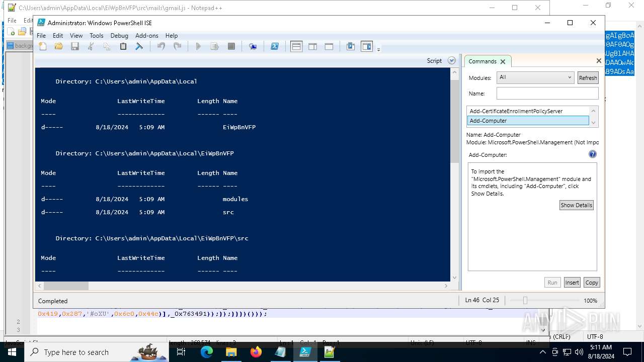Click the console horizontal scrollbar thumb
The image size is (644, 362).
[x=65, y=286]
